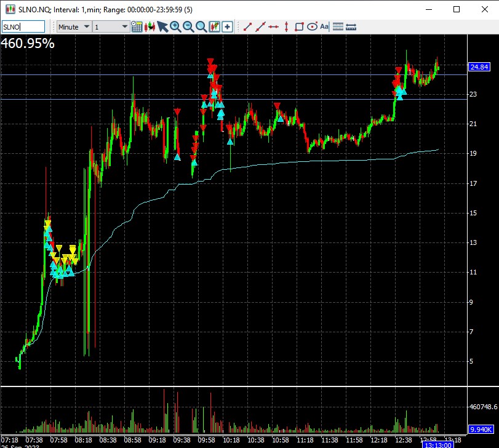Click price axis label 5

(x=471, y=361)
